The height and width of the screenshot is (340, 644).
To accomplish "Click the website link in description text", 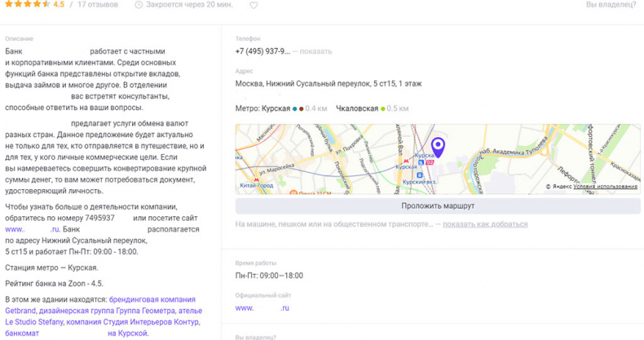I will click(x=33, y=230).
